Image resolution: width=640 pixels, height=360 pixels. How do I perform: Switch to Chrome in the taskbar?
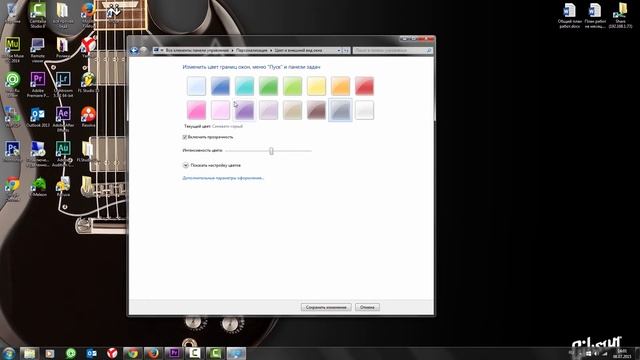coord(133,353)
